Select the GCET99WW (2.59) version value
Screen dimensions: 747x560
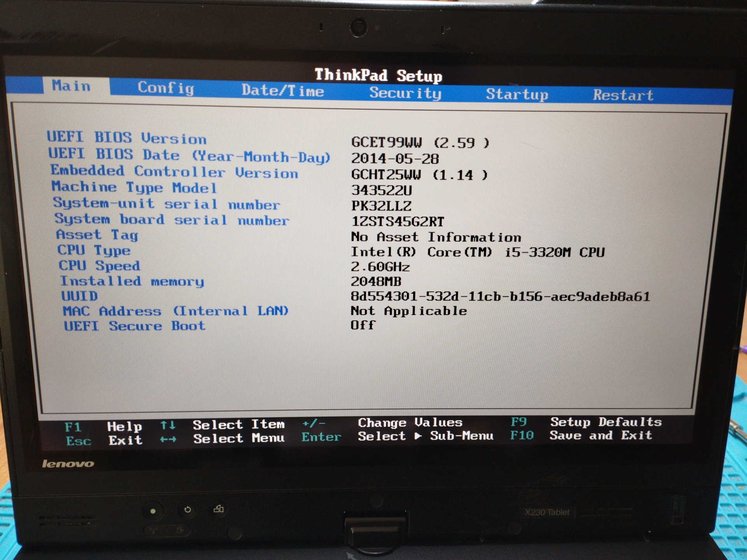coord(420,143)
